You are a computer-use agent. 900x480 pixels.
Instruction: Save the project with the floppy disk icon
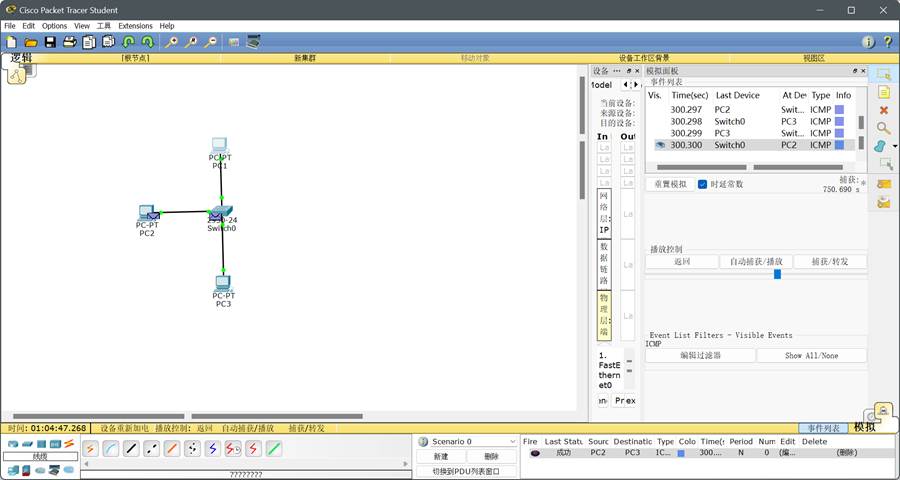click(x=51, y=42)
